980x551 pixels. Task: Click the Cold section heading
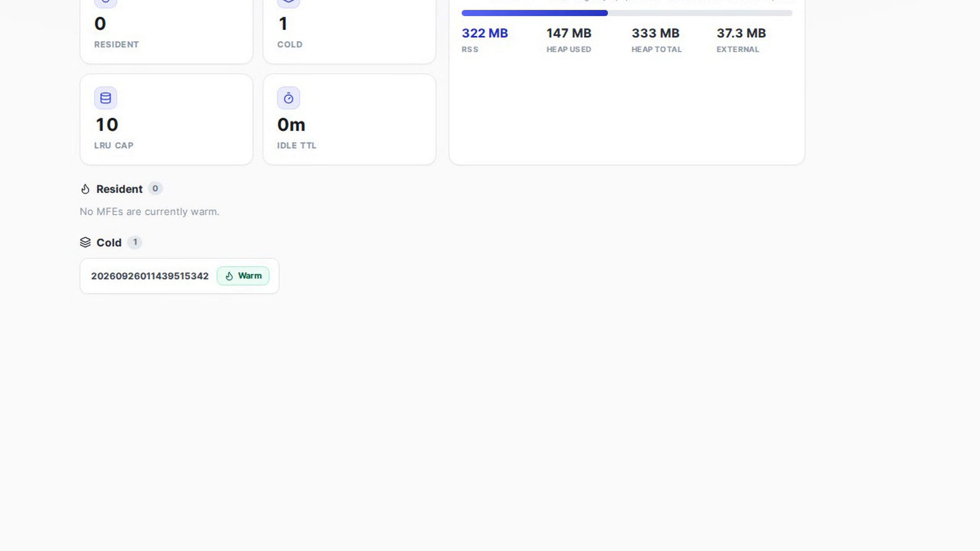pyautogui.click(x=109, y=243)
